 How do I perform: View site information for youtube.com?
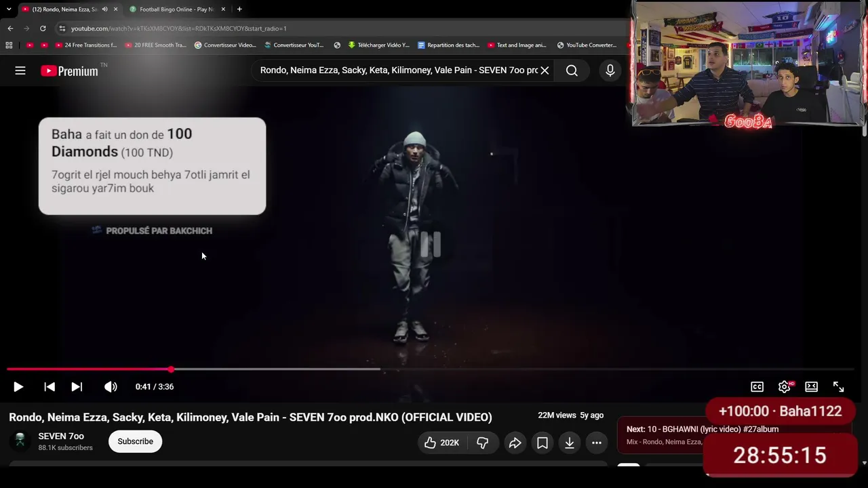(x=62, y=28)
